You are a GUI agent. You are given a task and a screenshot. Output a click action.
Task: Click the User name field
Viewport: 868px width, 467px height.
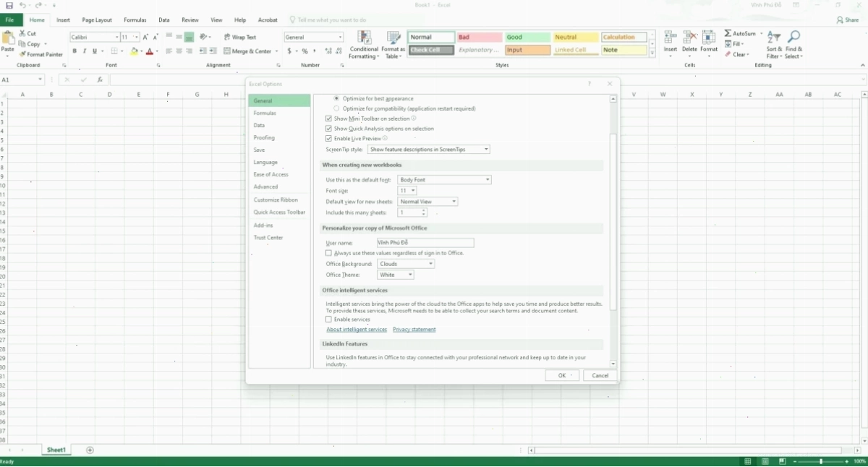[425, 243]
